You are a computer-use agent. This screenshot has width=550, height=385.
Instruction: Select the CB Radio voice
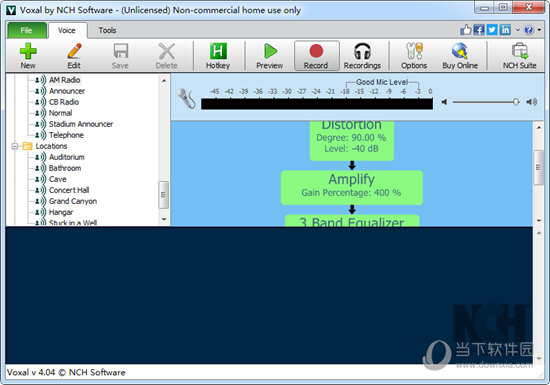click(x=64, y=102)
